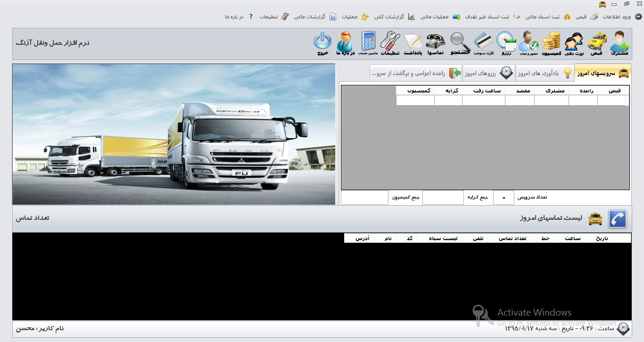Open the رزرو clock-calendar toolbar icon
The image size is (644, 342).
[x=506, y=43]
